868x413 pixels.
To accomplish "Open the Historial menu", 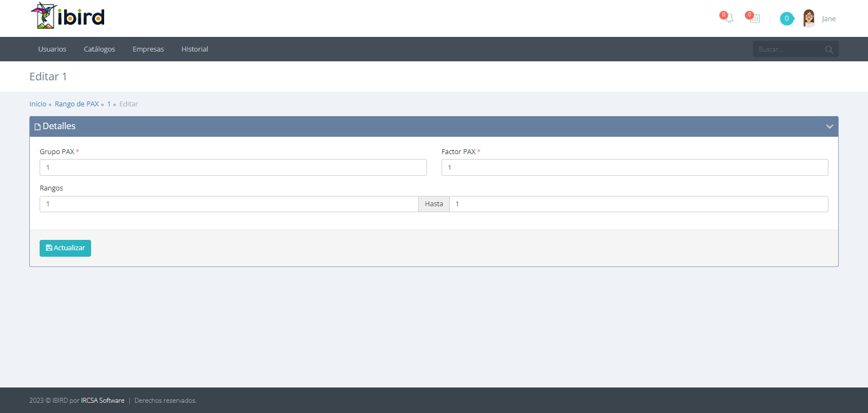I will (x=195, y=49).
